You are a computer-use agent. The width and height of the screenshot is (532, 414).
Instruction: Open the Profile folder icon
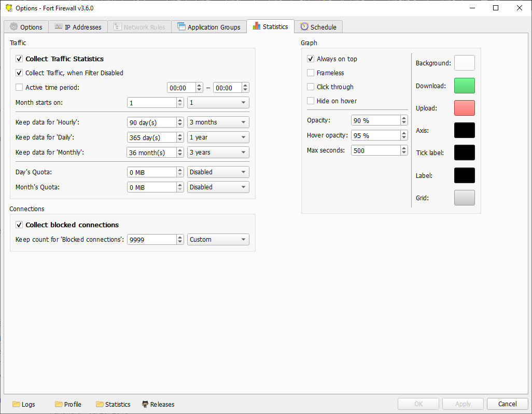[59, 404]
